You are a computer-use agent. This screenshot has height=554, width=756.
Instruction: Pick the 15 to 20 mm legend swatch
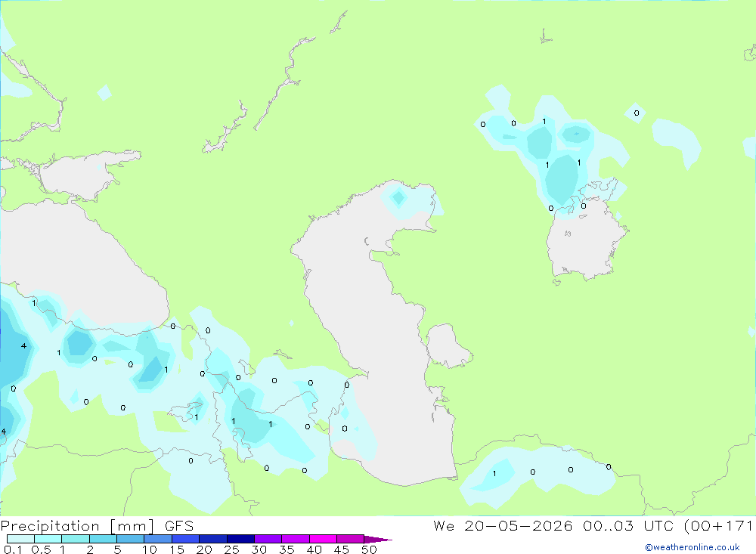186,539
